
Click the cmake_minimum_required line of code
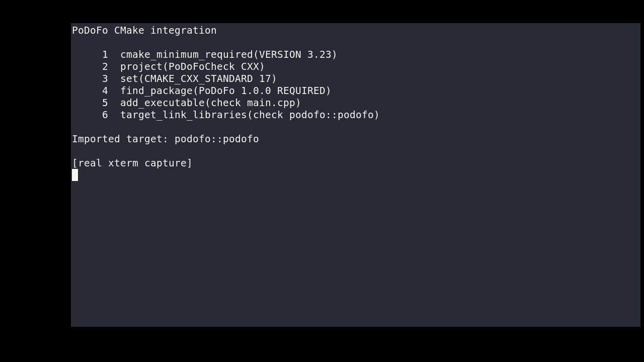[x=229, y=55]
